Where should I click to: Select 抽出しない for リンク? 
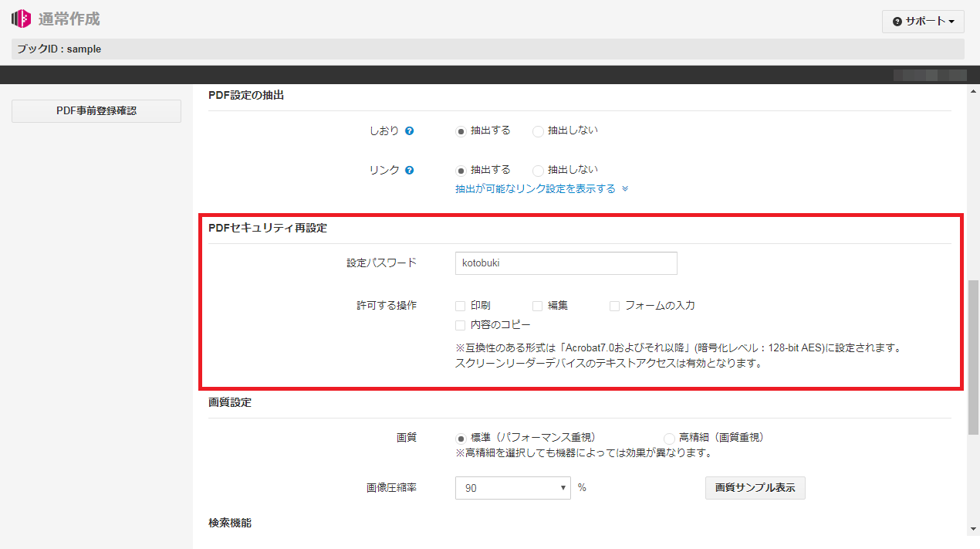539,171
